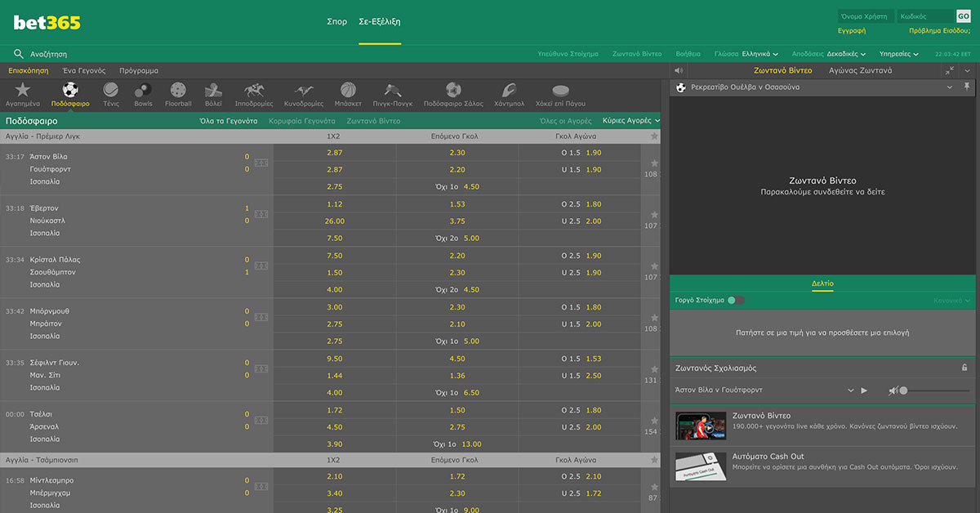
Task: Select the Ποδόσφαιρο Σάλας futsal icon
Action: [x=454, y=90]
